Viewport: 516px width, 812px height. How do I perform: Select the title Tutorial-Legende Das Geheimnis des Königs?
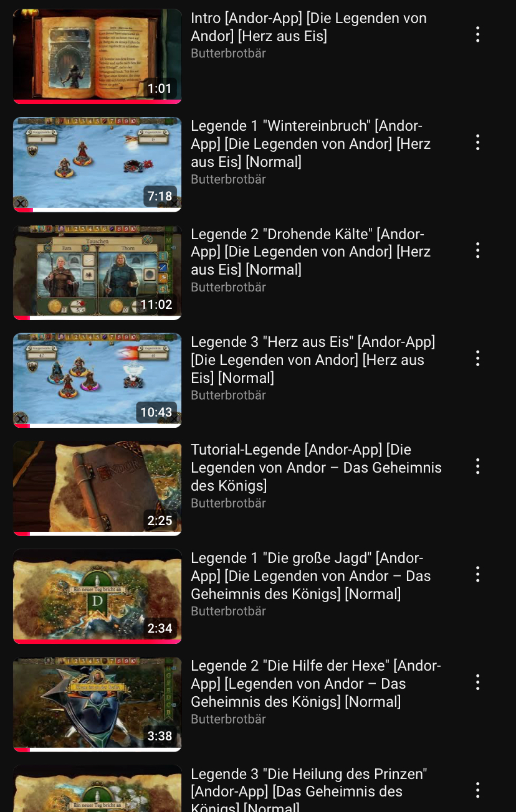click(x=316, y=468)
